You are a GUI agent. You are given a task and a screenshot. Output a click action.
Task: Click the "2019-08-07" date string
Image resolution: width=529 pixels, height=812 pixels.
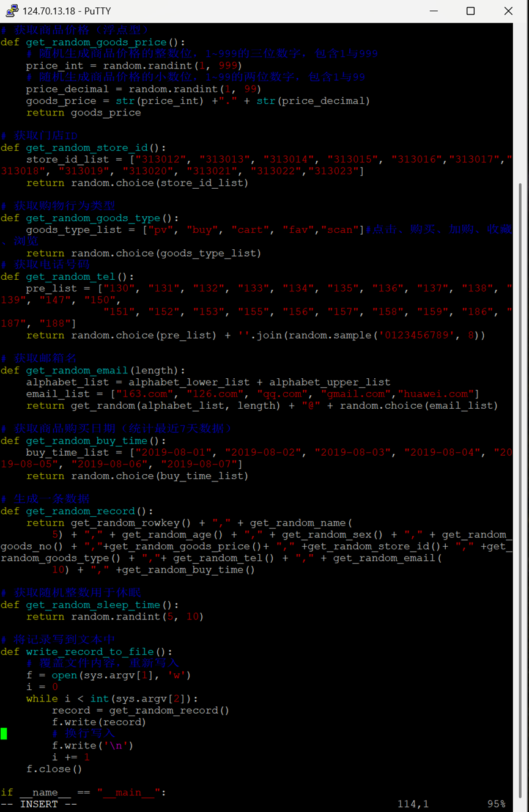pos(199,464)
